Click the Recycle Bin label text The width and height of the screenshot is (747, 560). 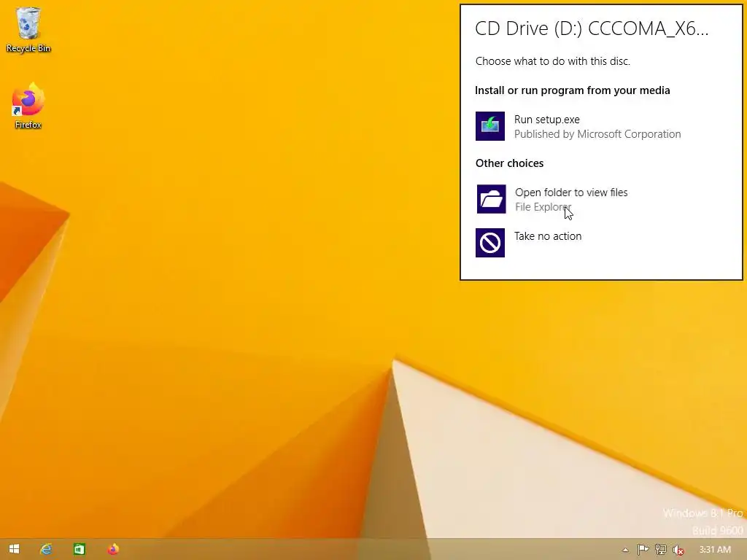(x=28, y=48)
